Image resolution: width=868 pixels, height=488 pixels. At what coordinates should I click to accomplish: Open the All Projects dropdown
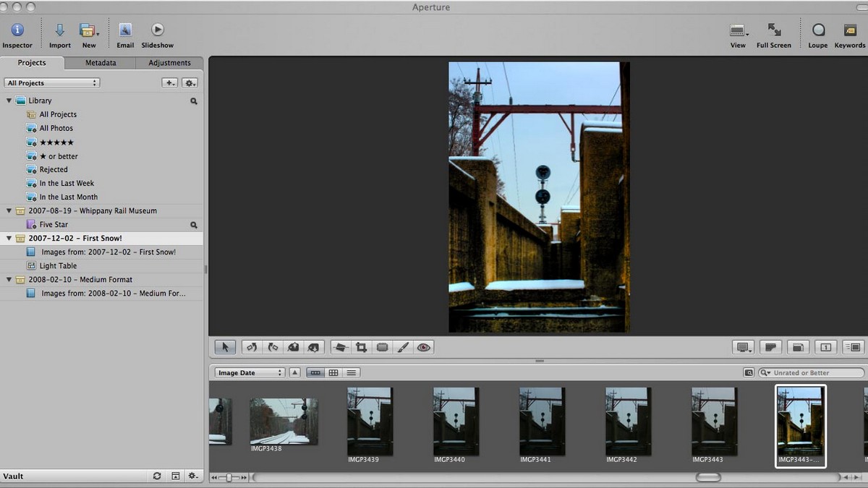(x=51, y=83)
